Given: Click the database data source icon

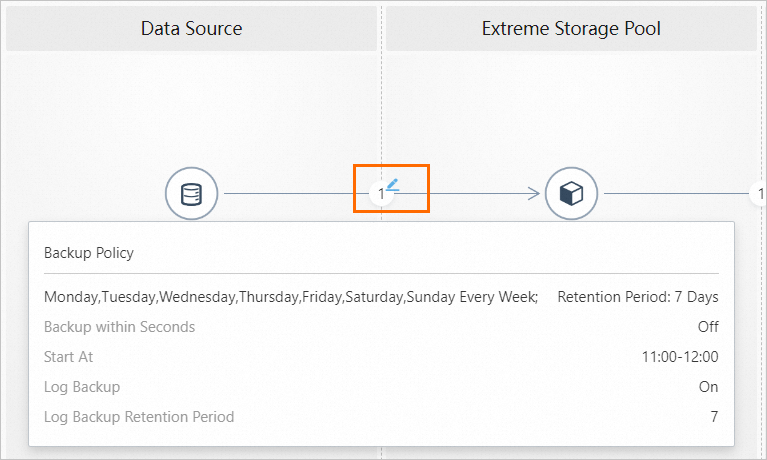Looking at the screenshot, I should (x=191, y=194).
